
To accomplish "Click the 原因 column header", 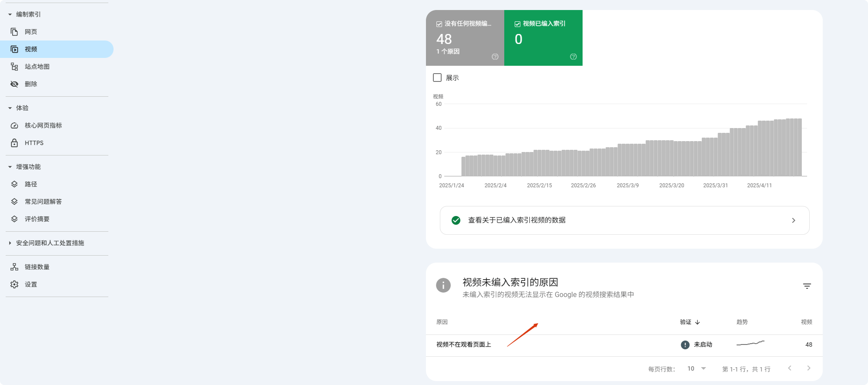I will 442,322.
